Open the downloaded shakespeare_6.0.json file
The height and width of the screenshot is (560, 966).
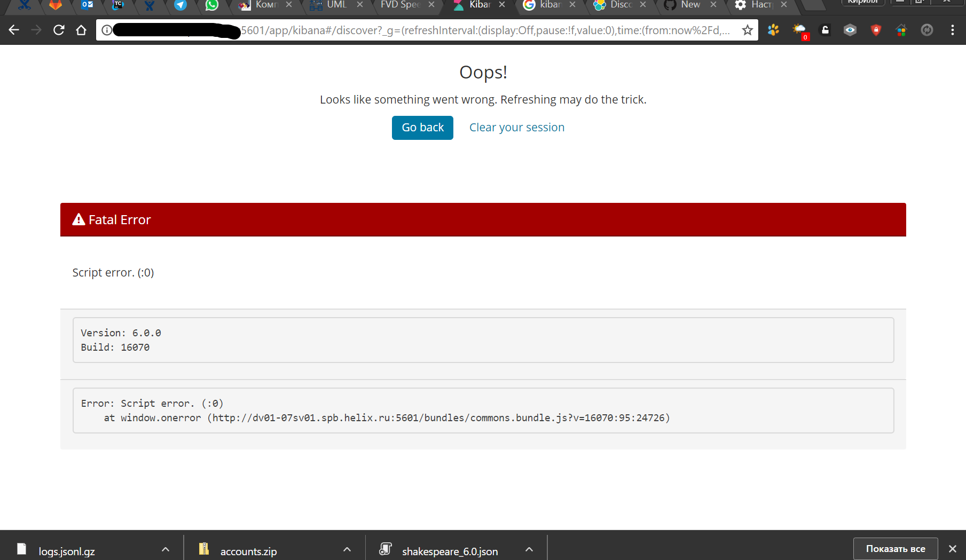pyautogui.click(x=450, y=551)
